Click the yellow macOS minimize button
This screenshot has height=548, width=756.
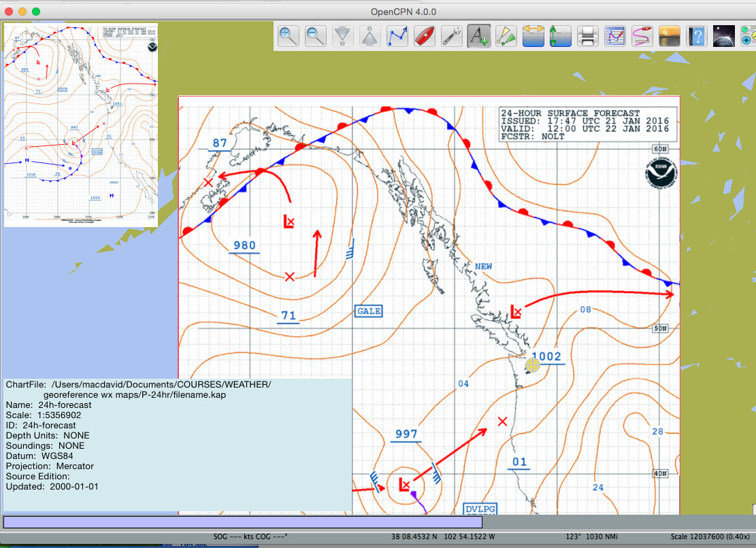click(x=22, y=11)
